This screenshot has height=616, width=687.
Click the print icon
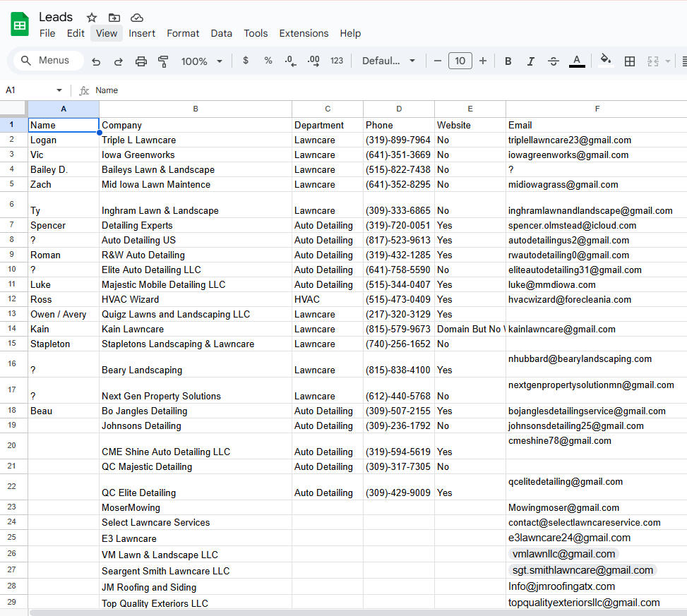141,61
